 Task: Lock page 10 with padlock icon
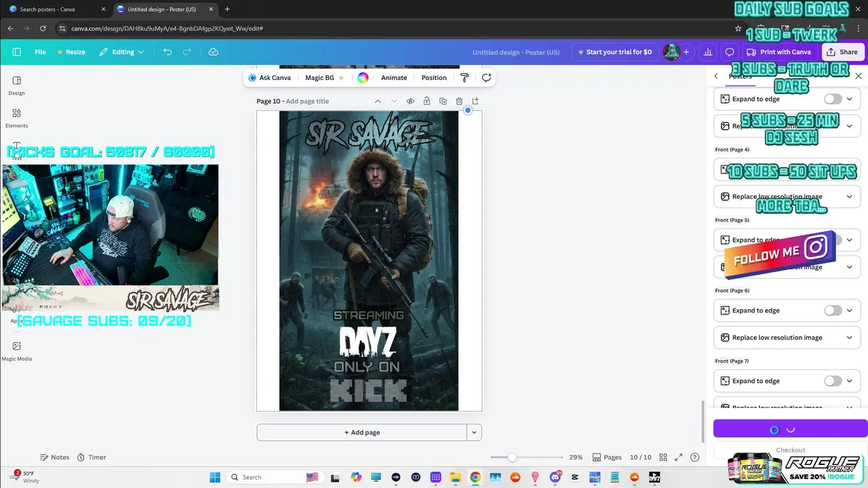pyautogui.click(x=427, y=101)
